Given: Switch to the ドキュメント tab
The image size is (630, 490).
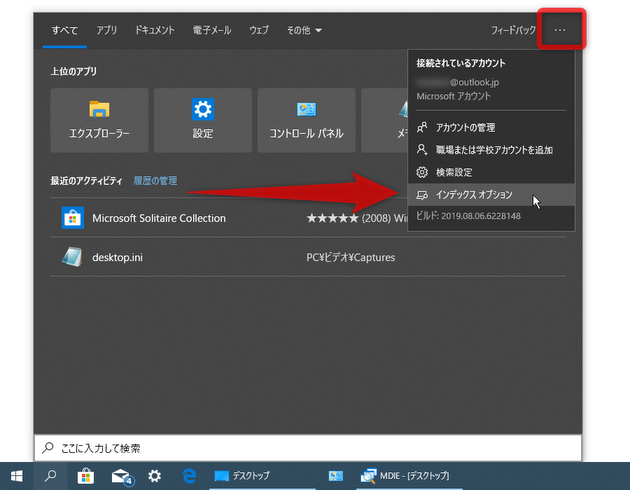Looking at the screenshot, I should (155, 31).
